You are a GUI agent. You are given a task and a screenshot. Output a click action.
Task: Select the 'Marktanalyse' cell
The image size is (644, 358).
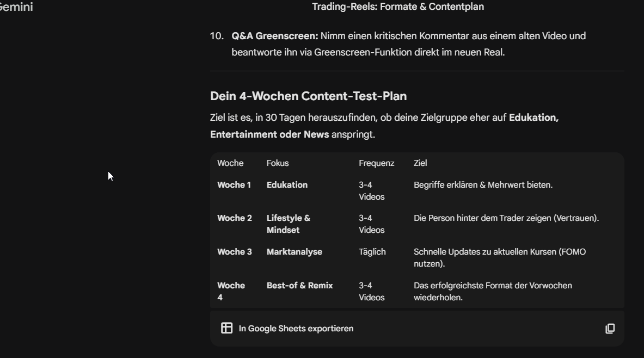tap(294, 251)
